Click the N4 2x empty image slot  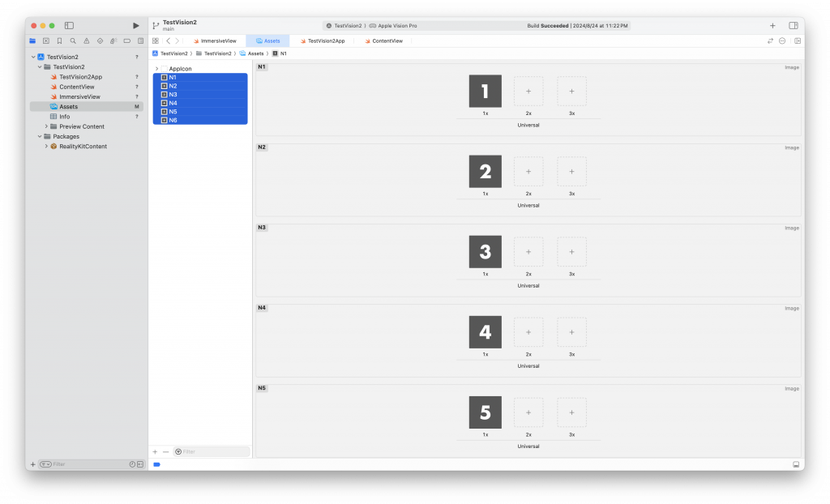[528, 332]
